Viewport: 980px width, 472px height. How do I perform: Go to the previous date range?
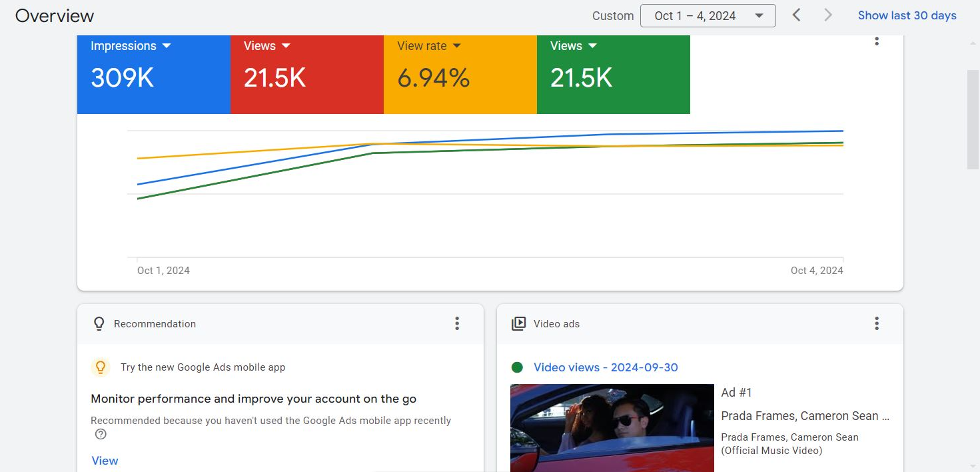coord(796,15)
